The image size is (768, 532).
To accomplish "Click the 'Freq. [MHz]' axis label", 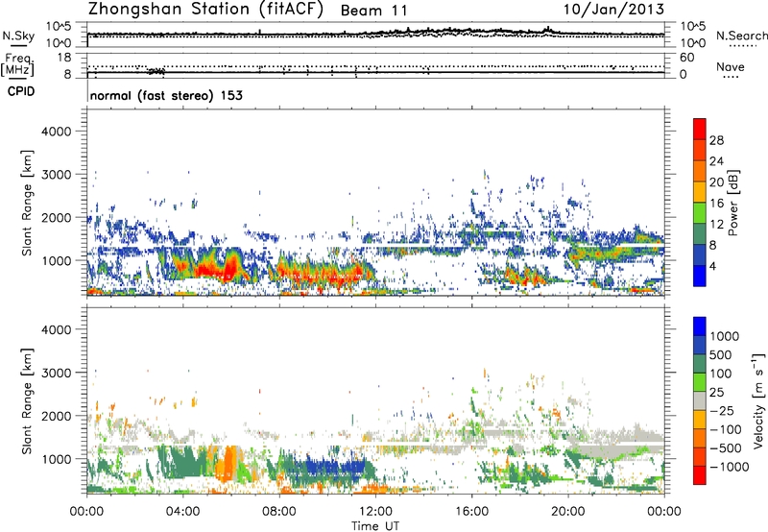I will coord(18,65).
